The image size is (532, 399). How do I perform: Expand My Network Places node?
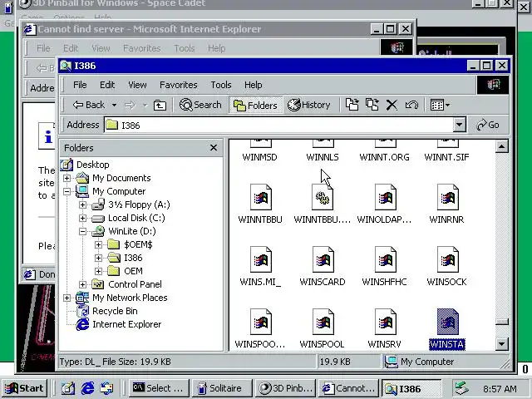66,298
